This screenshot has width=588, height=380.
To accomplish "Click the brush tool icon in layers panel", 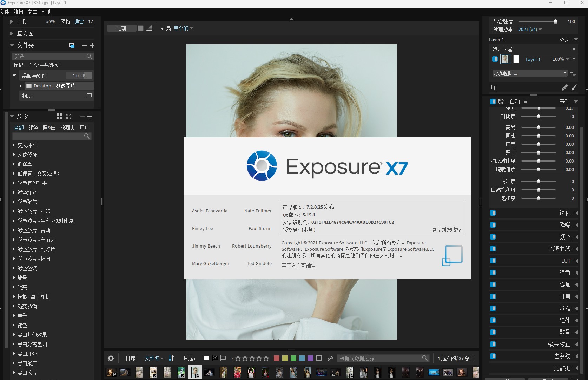I will tap(574, 87).
